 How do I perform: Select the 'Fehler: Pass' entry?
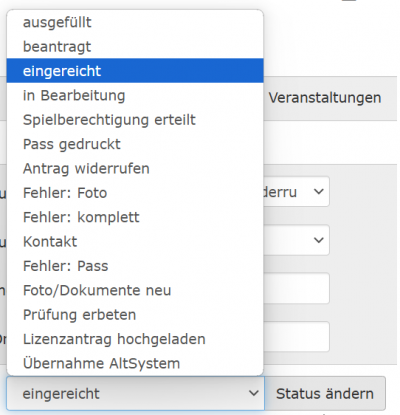point(135,266)
